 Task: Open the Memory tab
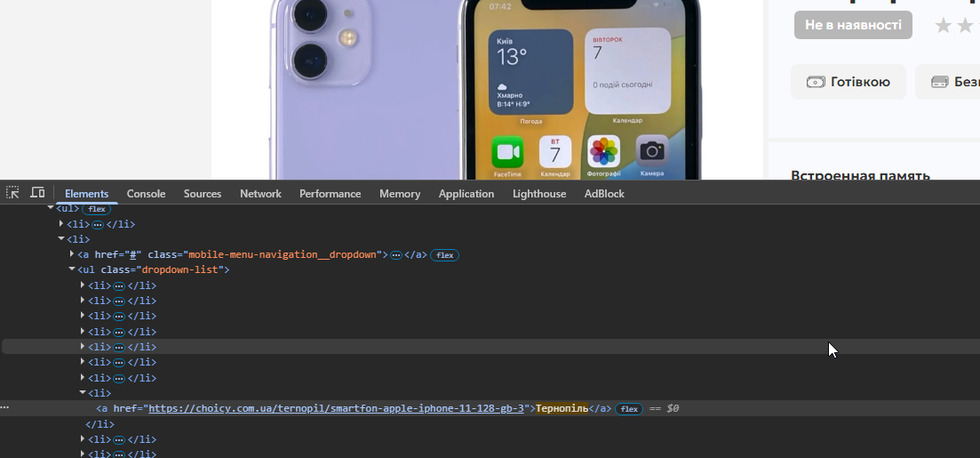[x=400, y=193]
